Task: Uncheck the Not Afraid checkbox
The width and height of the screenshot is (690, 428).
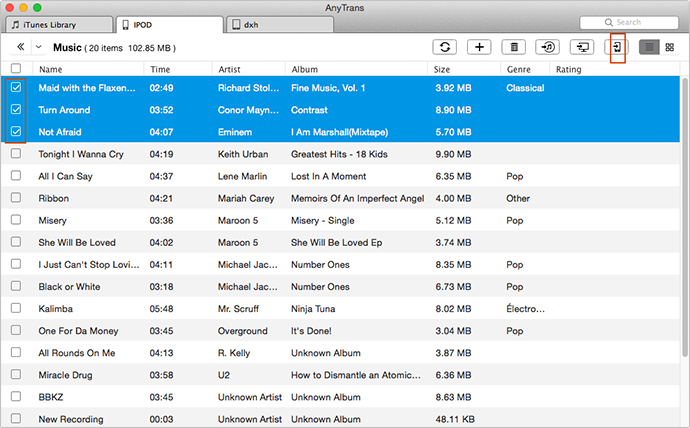Action: click(16, 131)
